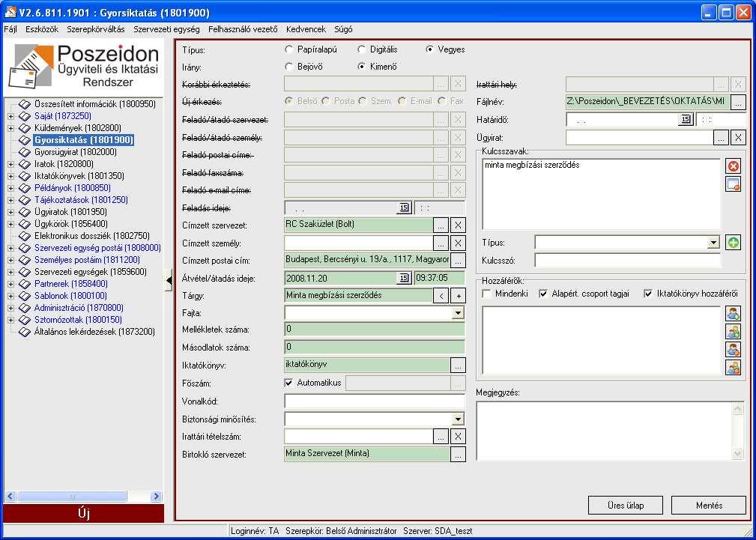This screenshot has width=756, height=540.
Task: Clear the Címzett személy field
Action: [x=458, y=243]
